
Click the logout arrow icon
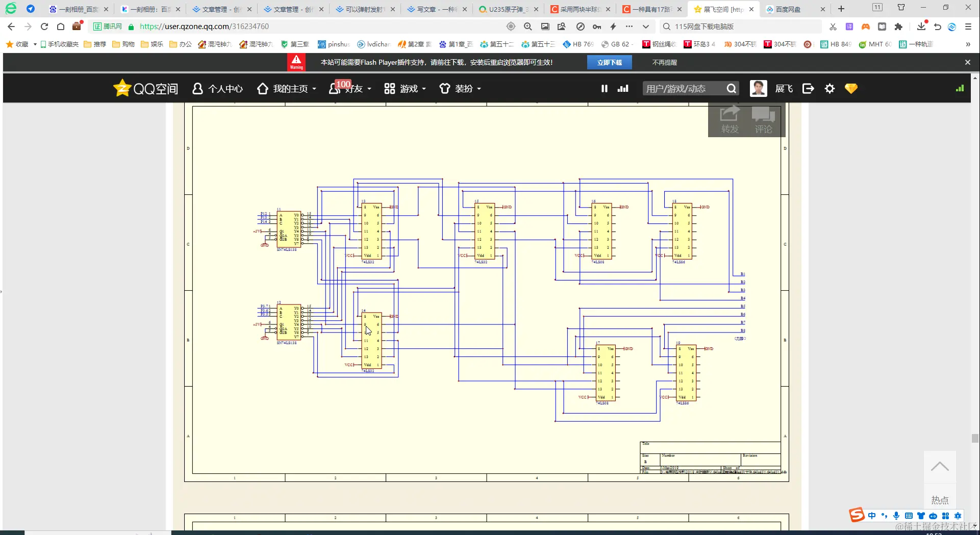tap(808, 89)
